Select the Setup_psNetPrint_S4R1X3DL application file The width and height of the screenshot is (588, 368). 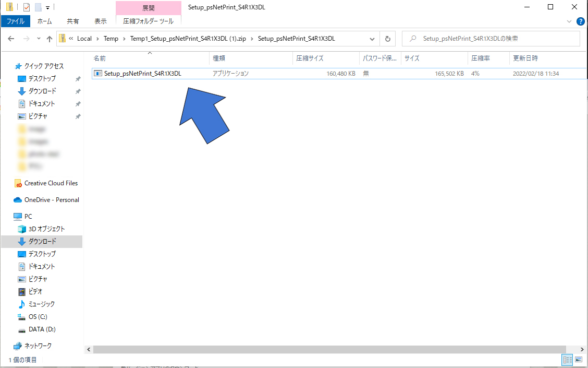pyautogui.click(x=142, y=74)
